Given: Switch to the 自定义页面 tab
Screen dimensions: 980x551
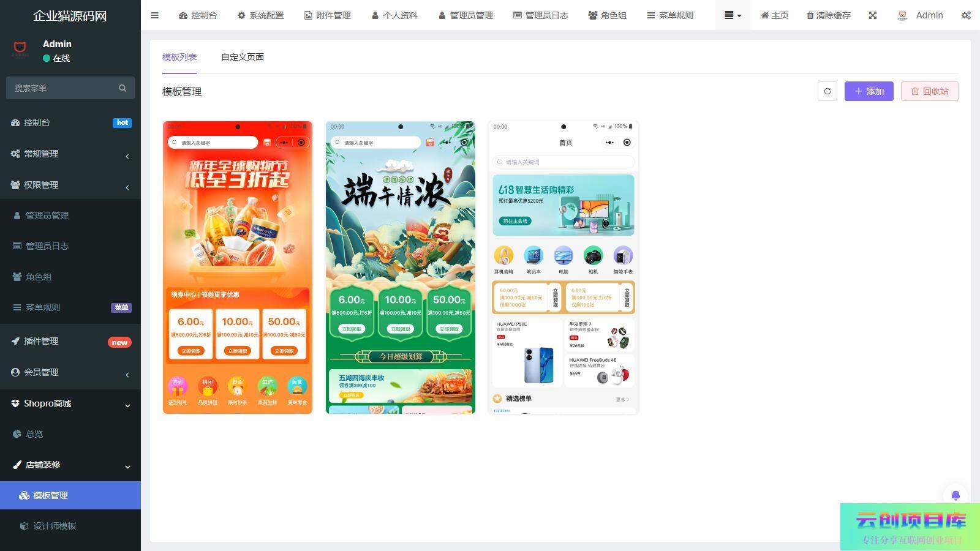Looking at the screenshot, I should click(x=242, y=57).
